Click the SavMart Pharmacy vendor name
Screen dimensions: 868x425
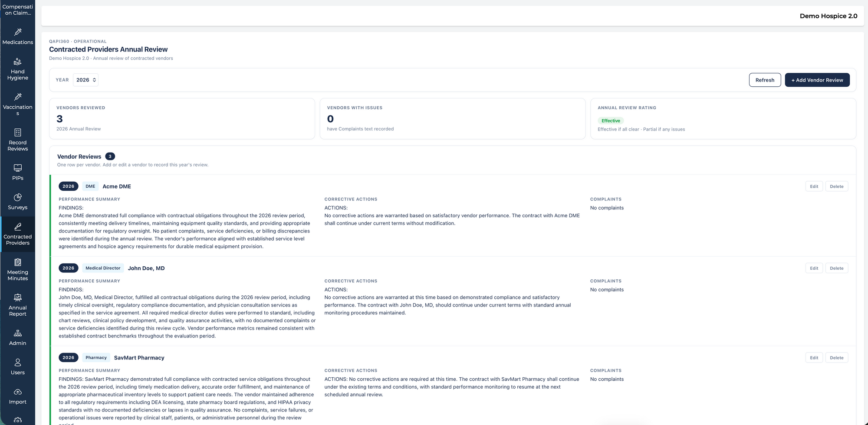pos(139,358)
